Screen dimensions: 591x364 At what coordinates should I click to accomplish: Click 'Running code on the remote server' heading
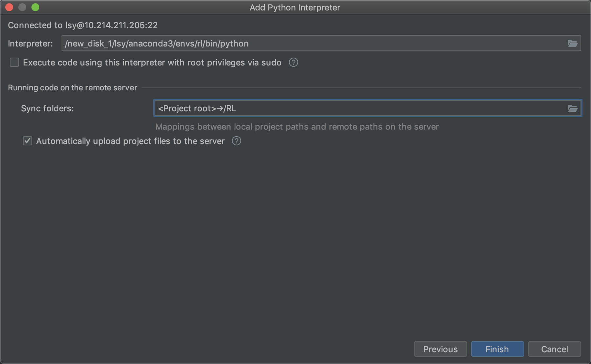pos(72,88)
